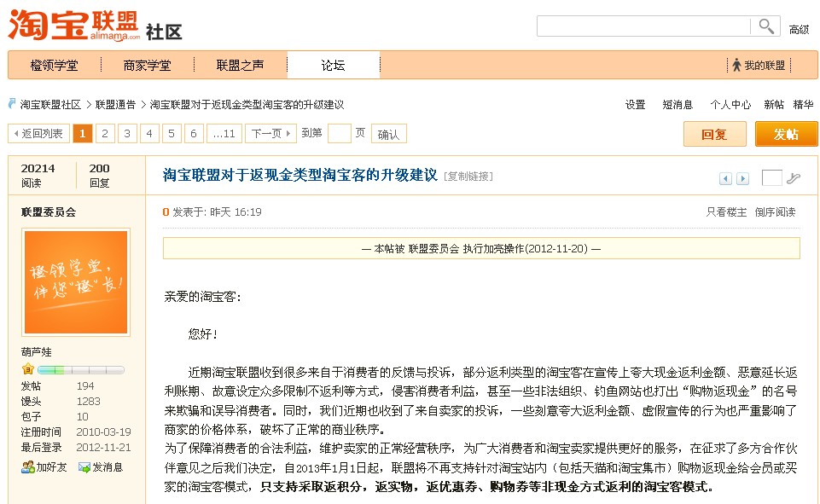Click the user level star badge
Screen dimensions: 820x504
tap(27, 369)
